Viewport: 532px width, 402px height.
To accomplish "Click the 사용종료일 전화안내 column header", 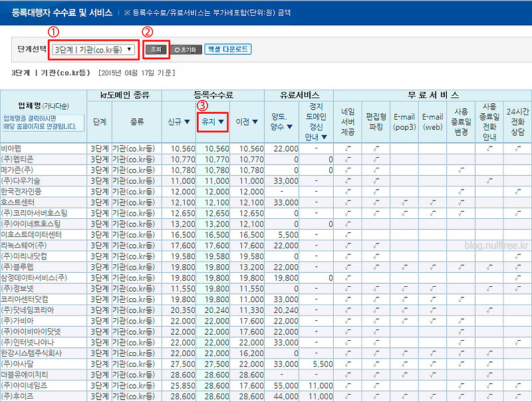I will [489, 122].
